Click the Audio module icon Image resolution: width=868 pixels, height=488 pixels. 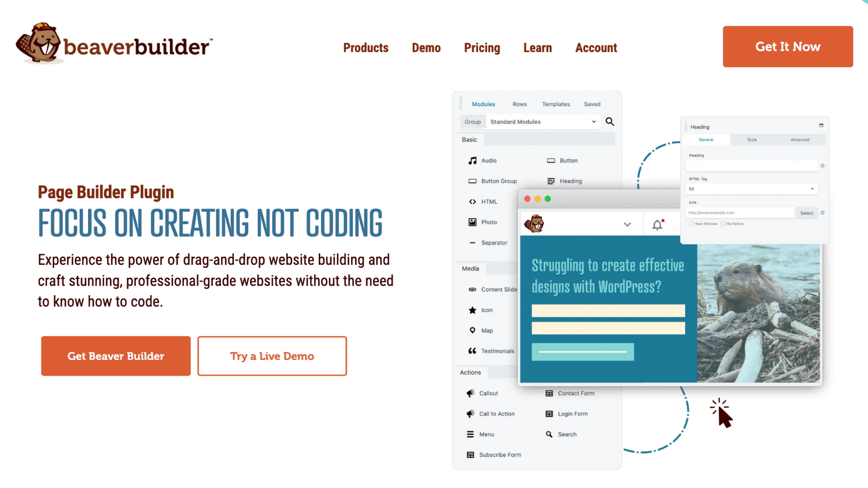tap(473, 160)
